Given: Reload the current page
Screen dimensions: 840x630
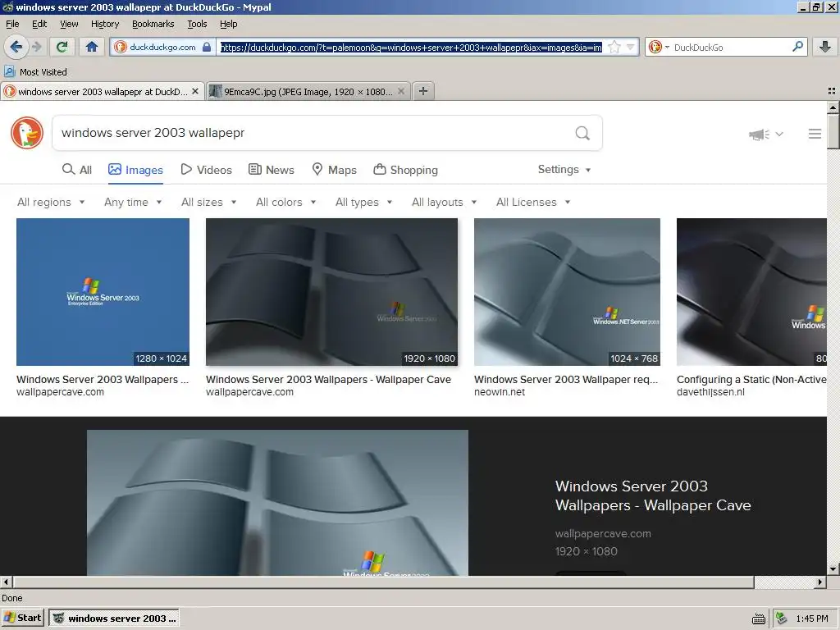Looking at the screenshot, I should tap(62, 47).
